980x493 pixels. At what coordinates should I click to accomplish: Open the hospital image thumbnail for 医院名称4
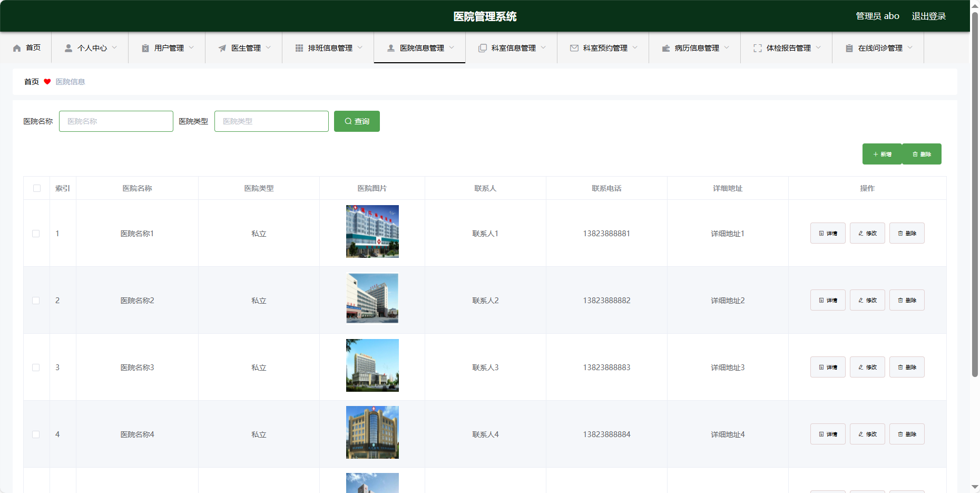coord(373,432)
